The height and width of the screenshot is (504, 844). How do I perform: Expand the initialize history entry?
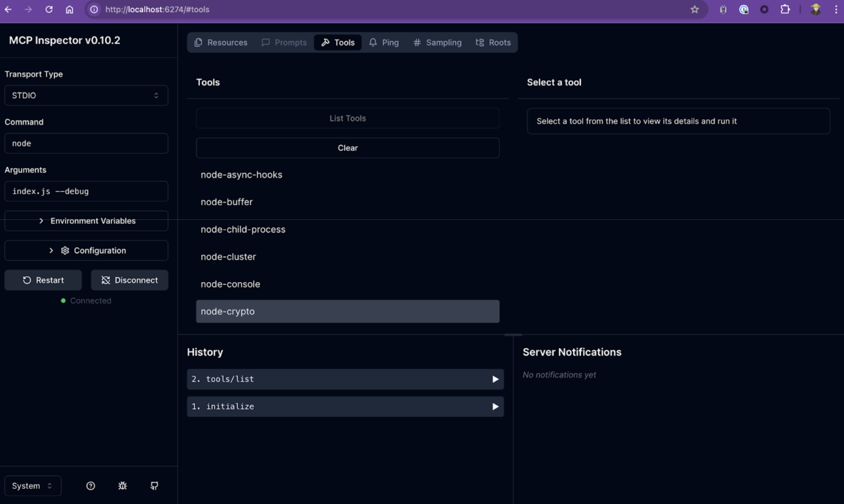click(x=345, y=406)
